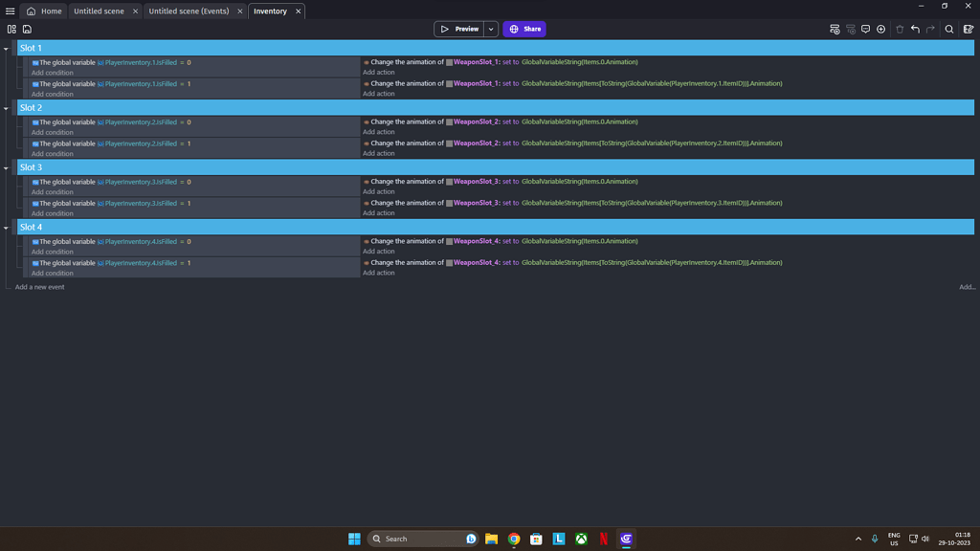
Task: Click the Share button
Action: [x=524, y=29]
